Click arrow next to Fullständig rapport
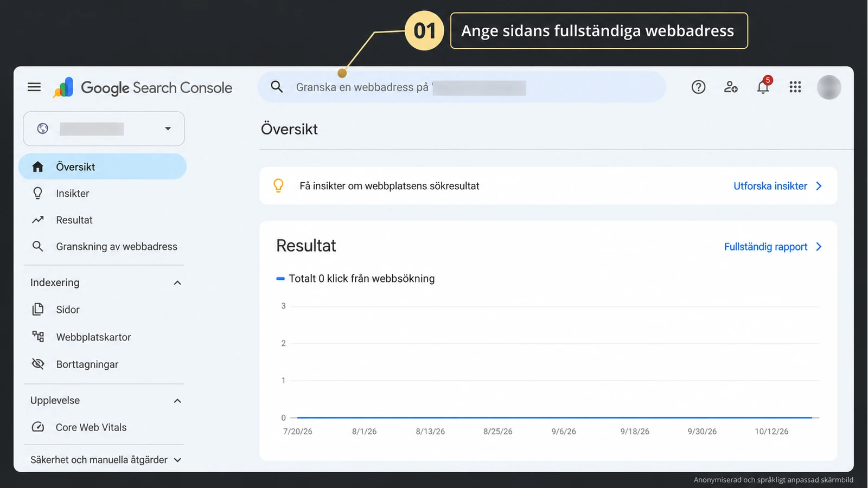The height and width of the screenshot is (488, 868). pyautogui.click(x=819, y=247)
